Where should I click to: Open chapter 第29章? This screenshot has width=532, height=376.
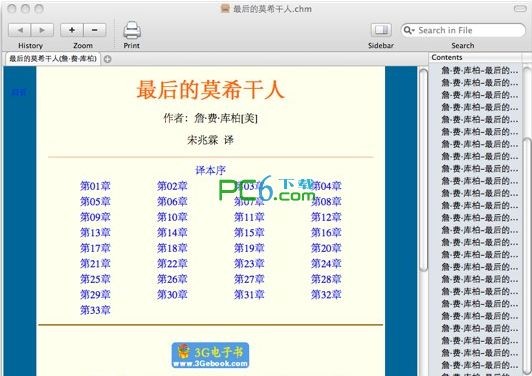95,295
